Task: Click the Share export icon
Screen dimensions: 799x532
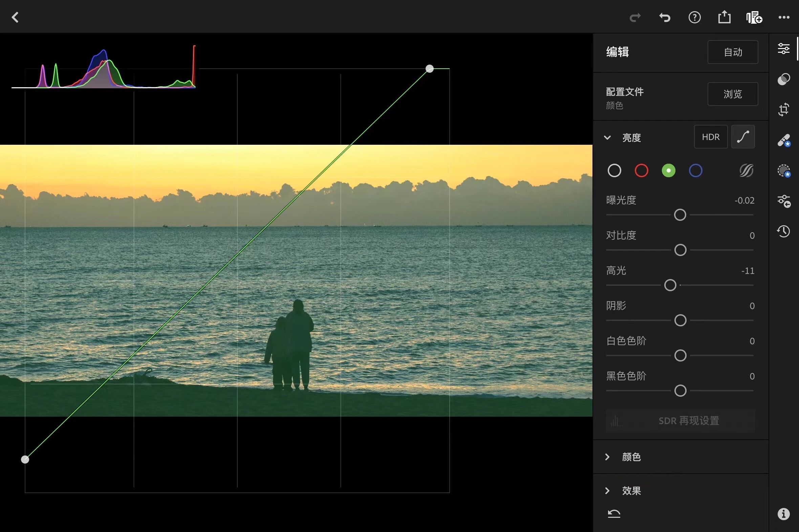Action: 724,17
